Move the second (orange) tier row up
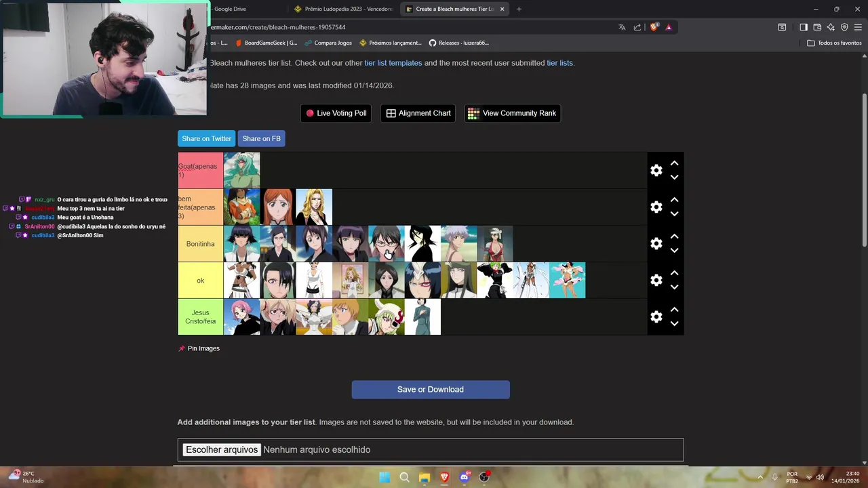This screenshot has width=868, height=488. (x=674, y=200)
